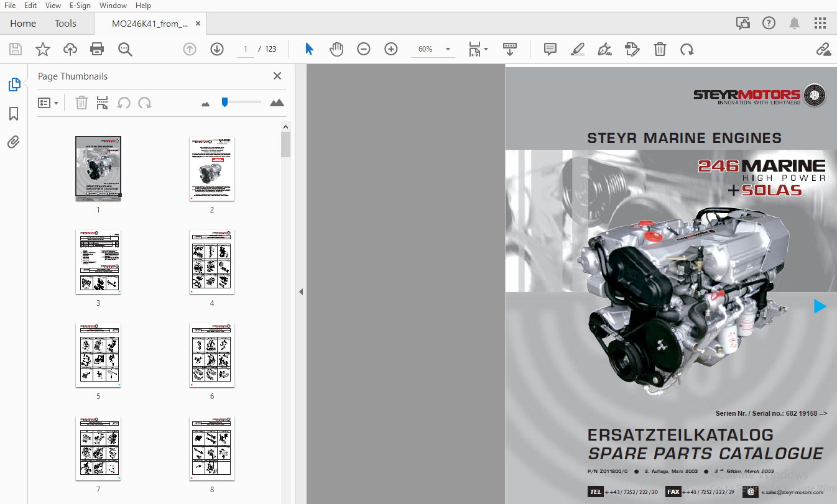Close the MO246K41_from document tab
This screenshot has width=837, height=504.
tap(198, 24)
